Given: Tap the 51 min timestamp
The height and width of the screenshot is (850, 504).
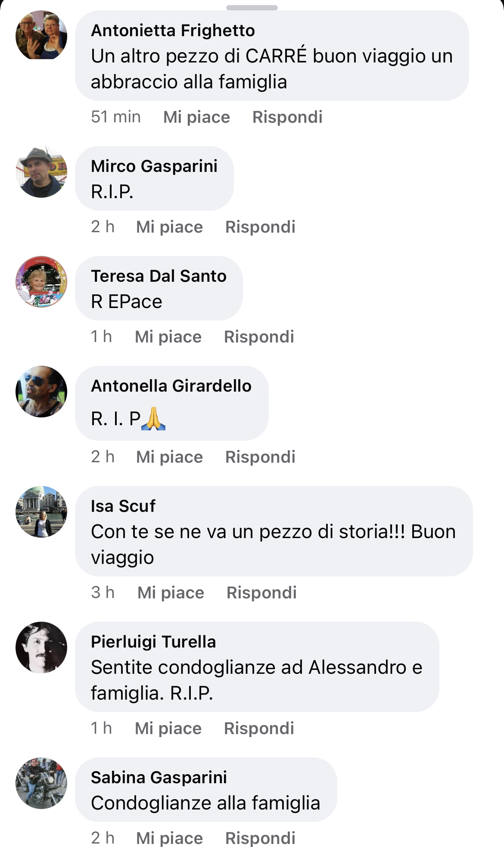Looking at the screenshot, I should 116,117.
